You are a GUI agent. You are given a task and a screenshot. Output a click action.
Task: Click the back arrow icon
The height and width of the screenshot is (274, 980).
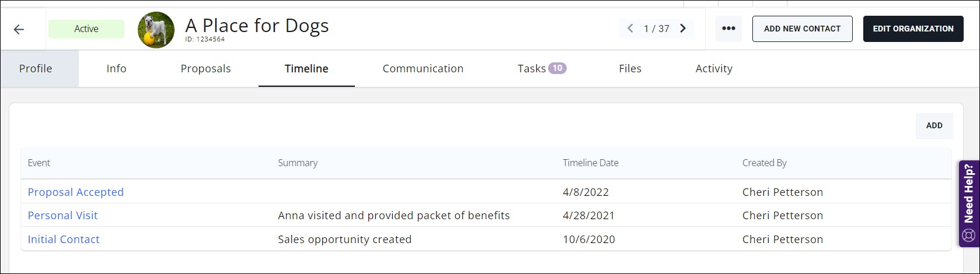(x=19, y=29)
